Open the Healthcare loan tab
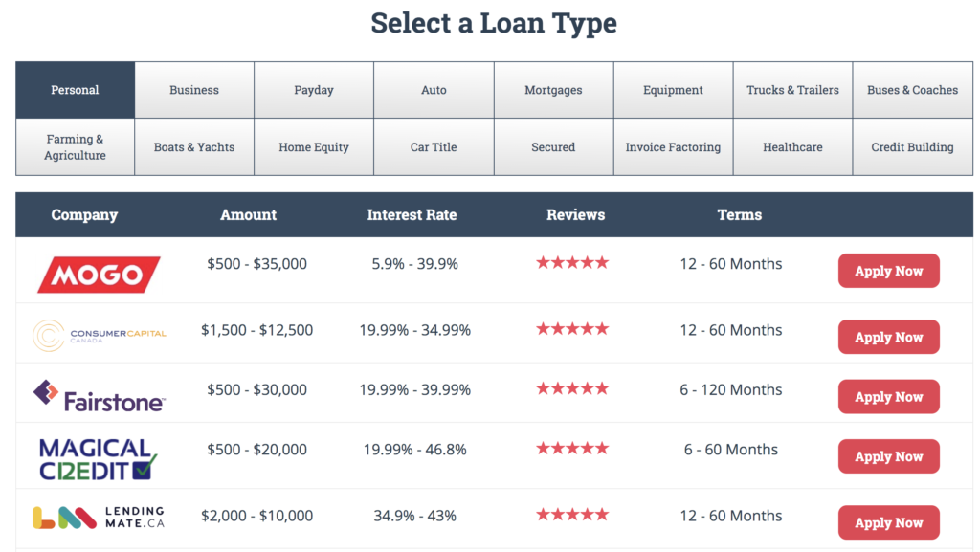This screenshot has width=980, height=552. coord(792,147)
